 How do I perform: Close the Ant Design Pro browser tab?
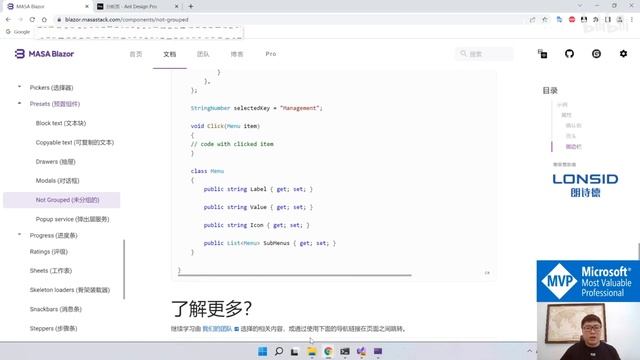[176, 7]
